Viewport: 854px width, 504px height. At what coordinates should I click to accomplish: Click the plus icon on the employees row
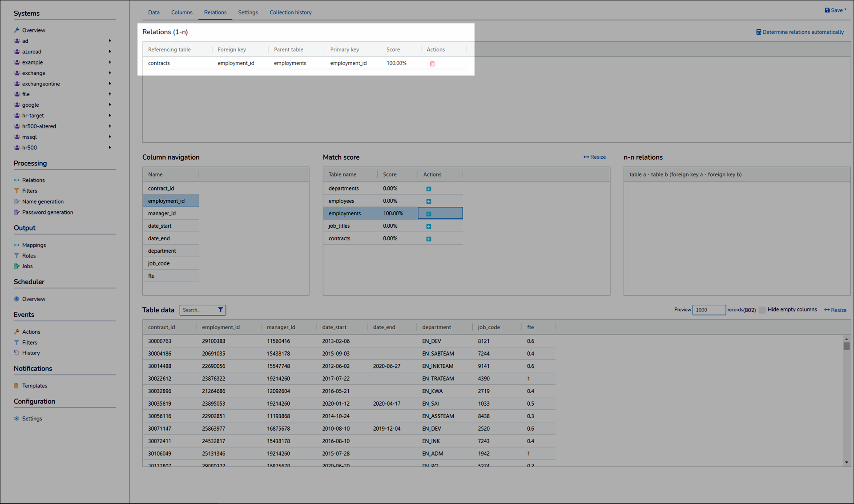(x=428, y=202)
